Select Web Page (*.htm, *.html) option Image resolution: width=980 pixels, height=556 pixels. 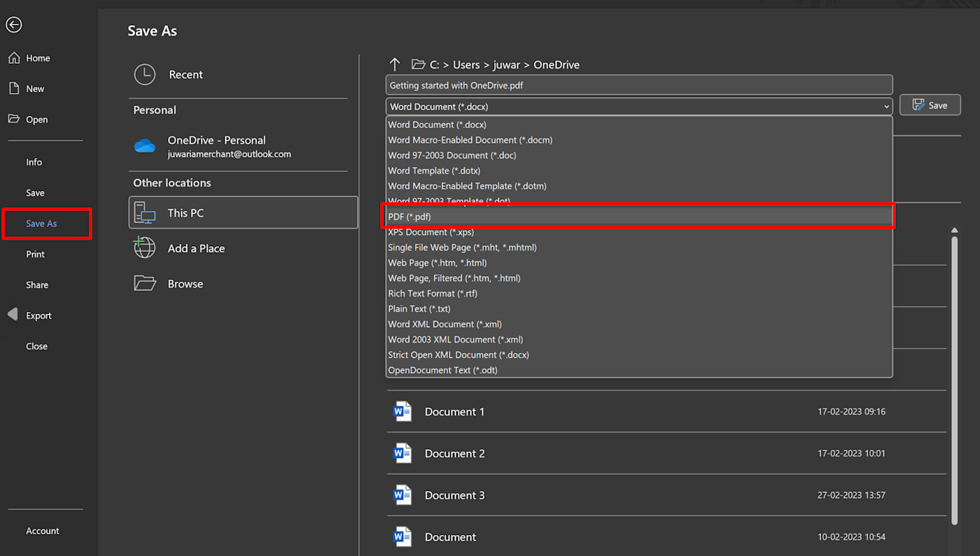pos(639,263)
